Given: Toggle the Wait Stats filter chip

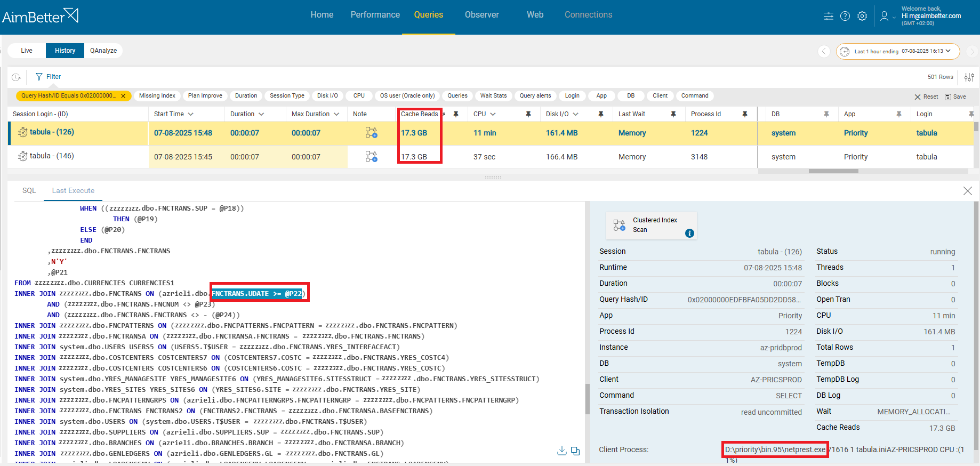Looking at the screenshot, I should pos(493,96).
